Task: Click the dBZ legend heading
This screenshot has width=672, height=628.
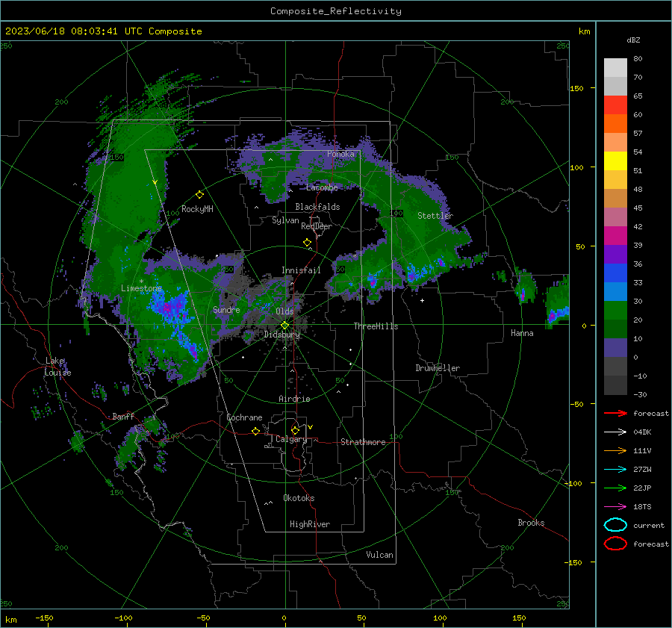Action: tap(633, 40)
